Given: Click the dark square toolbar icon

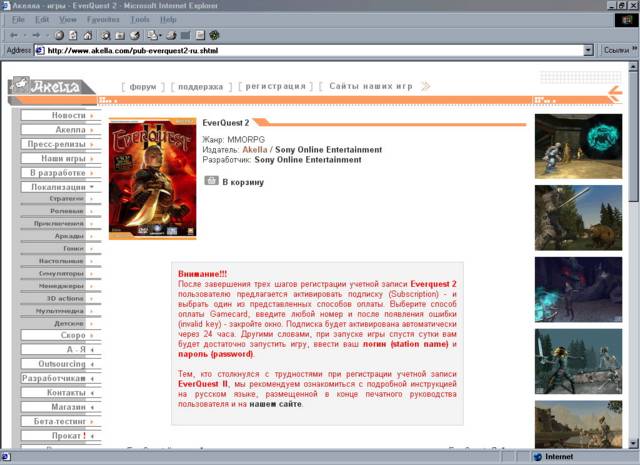Looking at the screenshot, I should pyautogui.click(x=185, y=36).
